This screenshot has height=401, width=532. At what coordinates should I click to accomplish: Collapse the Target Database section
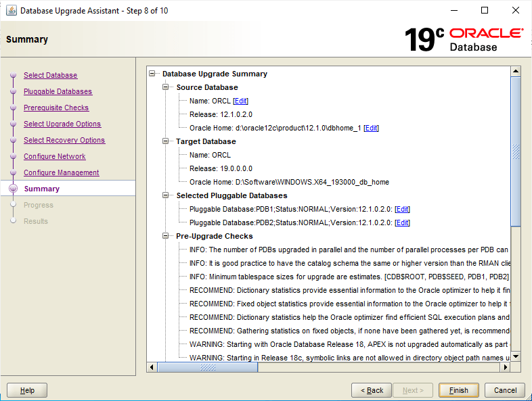(166, 141)
